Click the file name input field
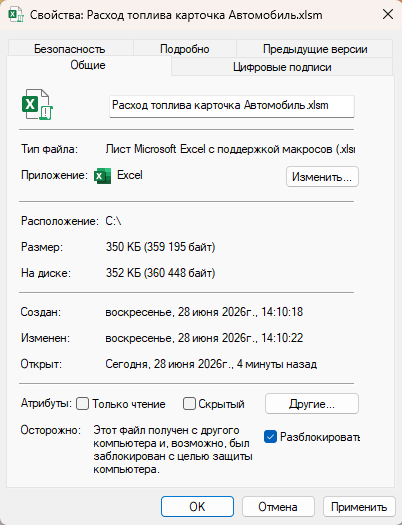 pyautogui.click(x=232, y=106)
